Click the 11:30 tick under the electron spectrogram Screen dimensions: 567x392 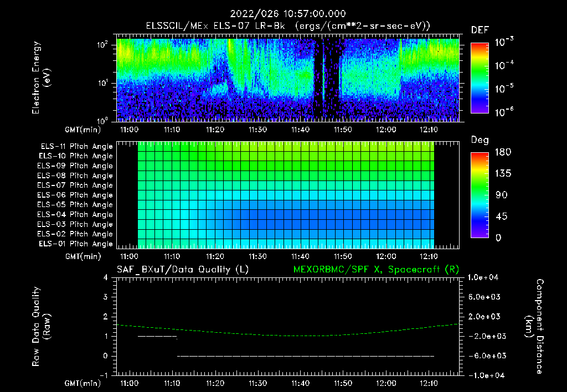tap(257, 130)
